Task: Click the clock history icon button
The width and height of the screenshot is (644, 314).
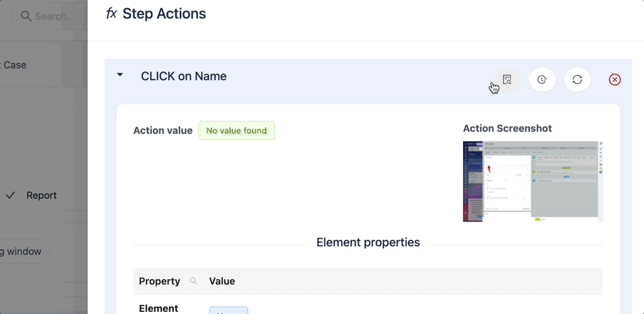Action: click(x=542, y=80)
